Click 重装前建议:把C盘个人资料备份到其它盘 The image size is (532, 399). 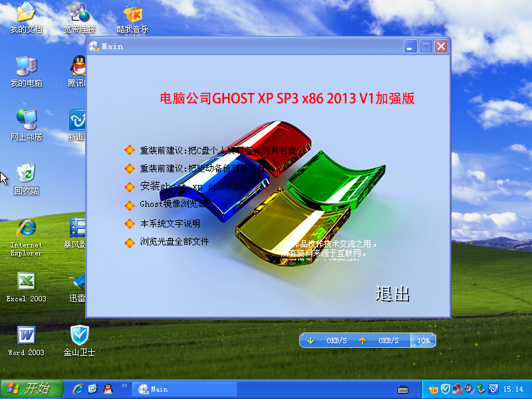point(218,150)
